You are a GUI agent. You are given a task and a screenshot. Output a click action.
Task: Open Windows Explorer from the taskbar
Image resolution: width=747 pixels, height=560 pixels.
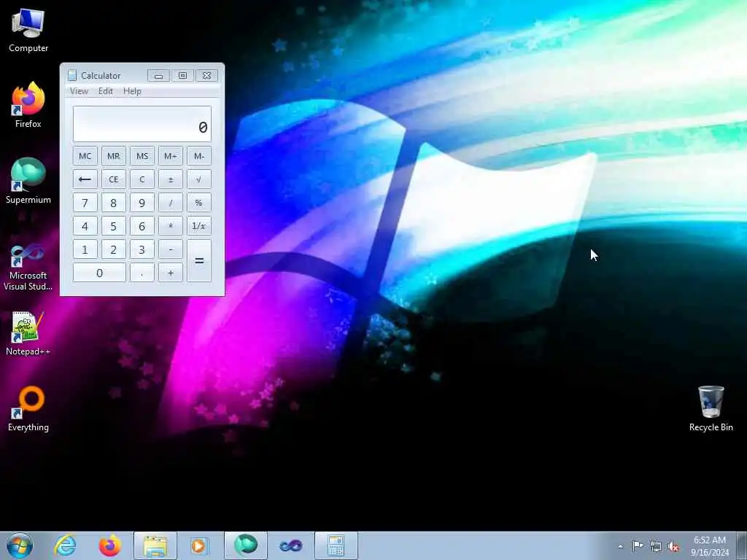pos(155,545)
